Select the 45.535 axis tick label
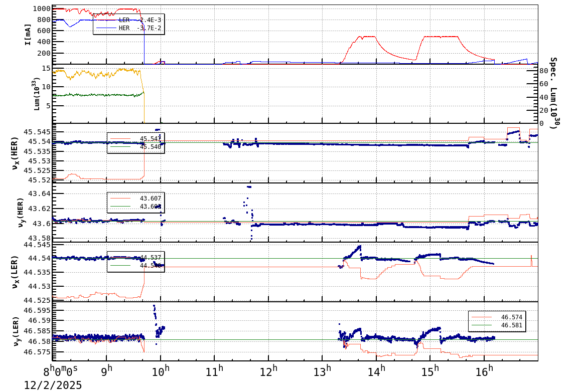Image resolution: width=579 pixels, height=392 pixels. click(37, 151)
